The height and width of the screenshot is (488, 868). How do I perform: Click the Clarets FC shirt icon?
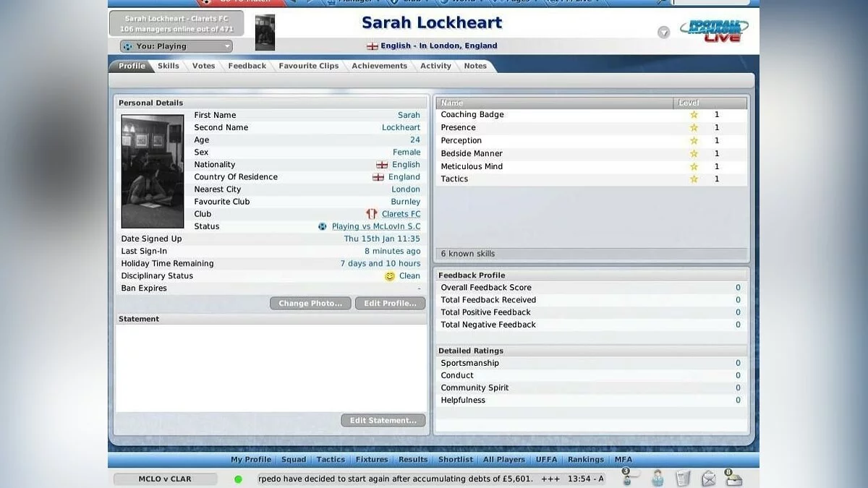click(371, 214)
